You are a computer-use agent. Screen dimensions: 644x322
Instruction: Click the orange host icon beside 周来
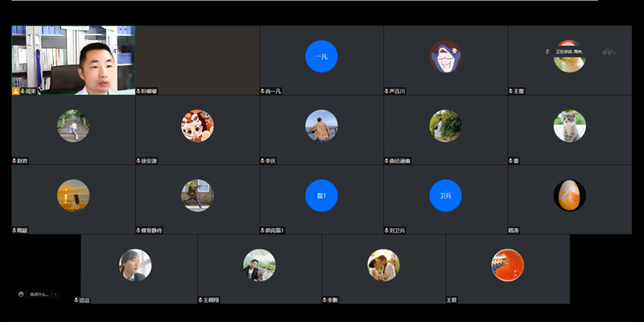tap(15, 92)
